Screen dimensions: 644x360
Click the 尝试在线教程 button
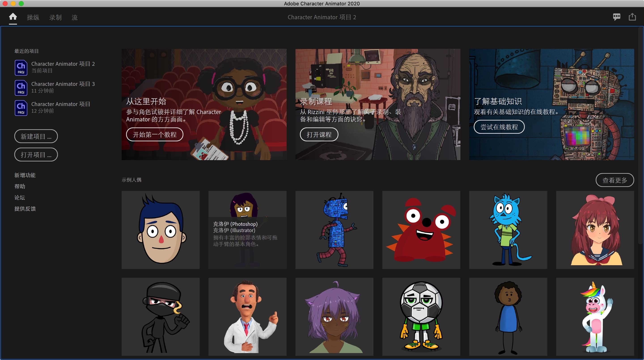[499, 127]
